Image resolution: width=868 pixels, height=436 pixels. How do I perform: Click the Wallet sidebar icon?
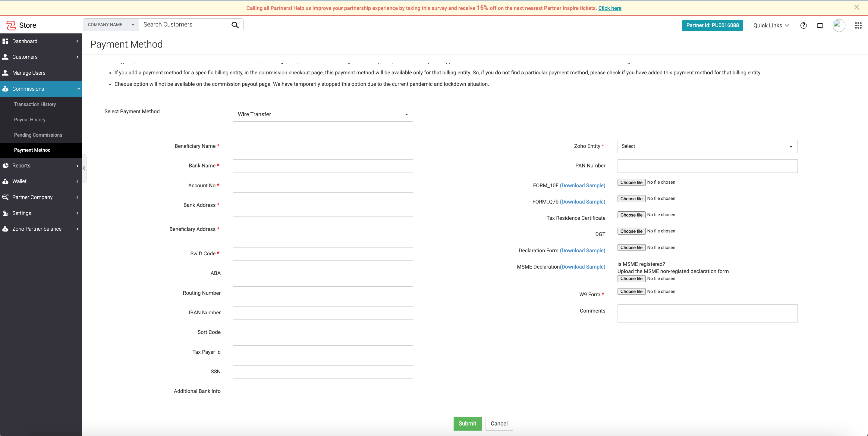(x=5, y=181)
